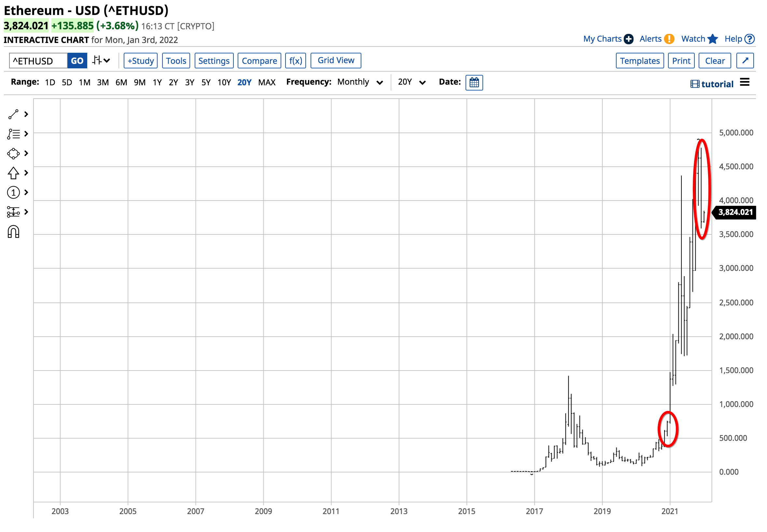This screenshot has height=532, width=767.
Task: Expand the line tools arrow
Action: tap(26, 114)
